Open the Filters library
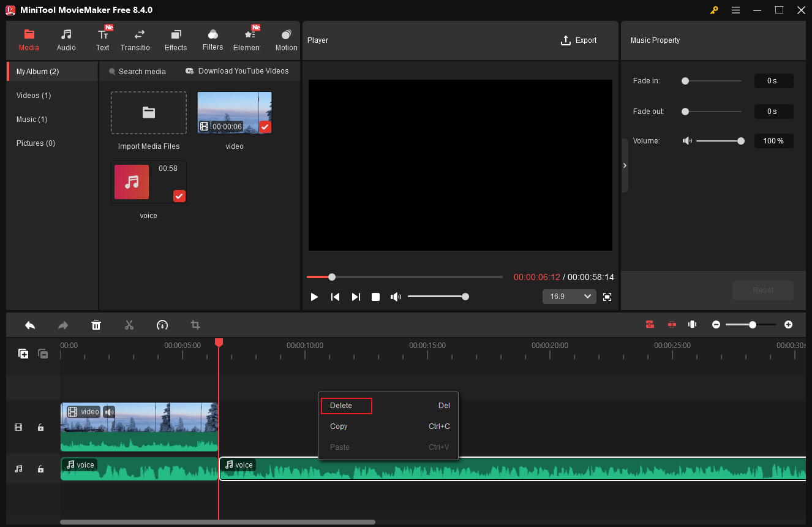The width and height of the screenshot is (812, 527). click(x=212, y=39)
